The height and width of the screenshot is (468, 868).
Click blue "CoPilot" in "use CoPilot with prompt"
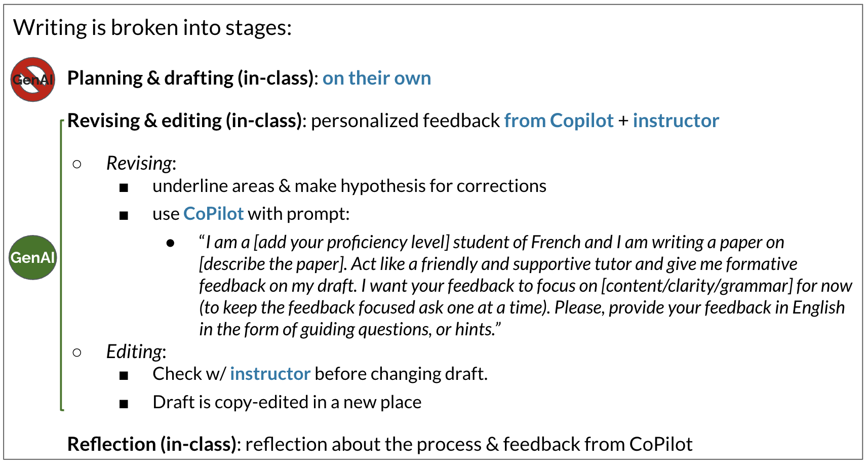click(x=213, y=214)
